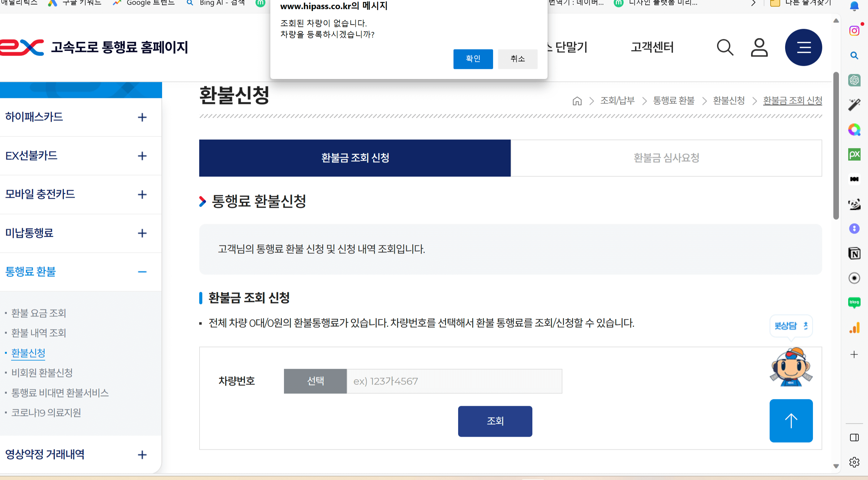The width and height of the screenshot is (868, 480).
Task: Open the Pixabay sidebar icon
Action: click(x=854, y=155)
